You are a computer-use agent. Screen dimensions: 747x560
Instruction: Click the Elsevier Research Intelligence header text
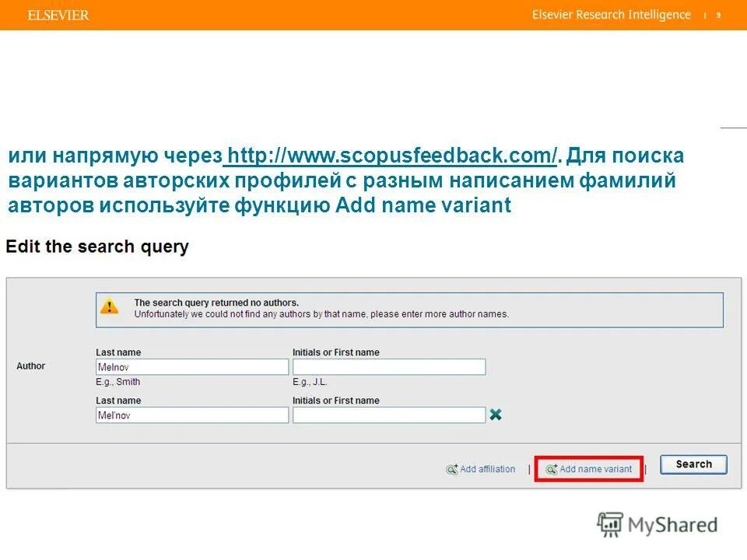tap(612, 15)
